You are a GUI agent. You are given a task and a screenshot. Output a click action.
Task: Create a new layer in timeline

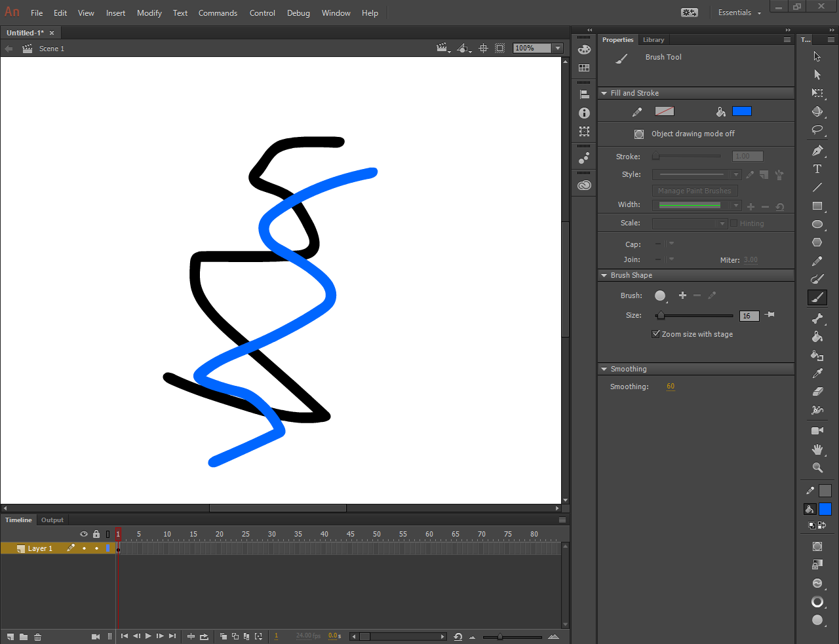pyautogui.click(x=10, y=636)
